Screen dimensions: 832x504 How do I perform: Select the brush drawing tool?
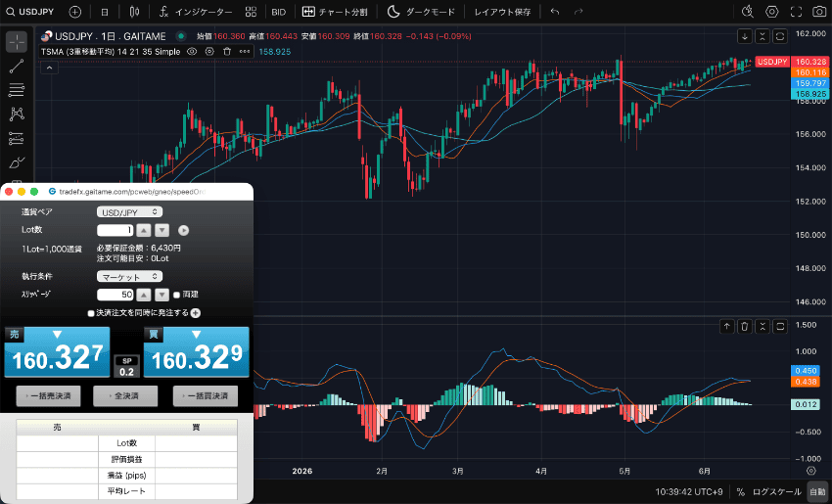pos(17,162)
